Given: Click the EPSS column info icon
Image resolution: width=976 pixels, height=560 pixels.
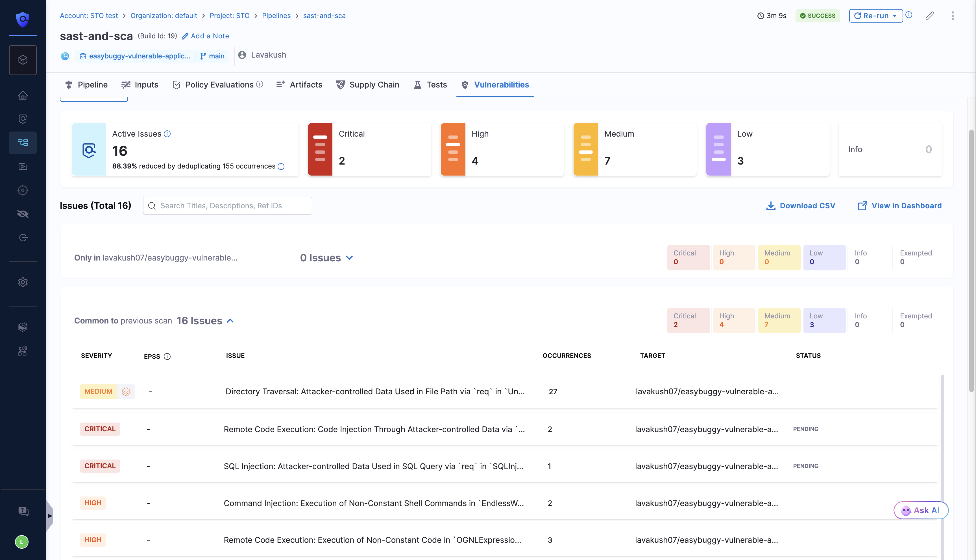Looking at the screenshot, I should click(167, 356).
